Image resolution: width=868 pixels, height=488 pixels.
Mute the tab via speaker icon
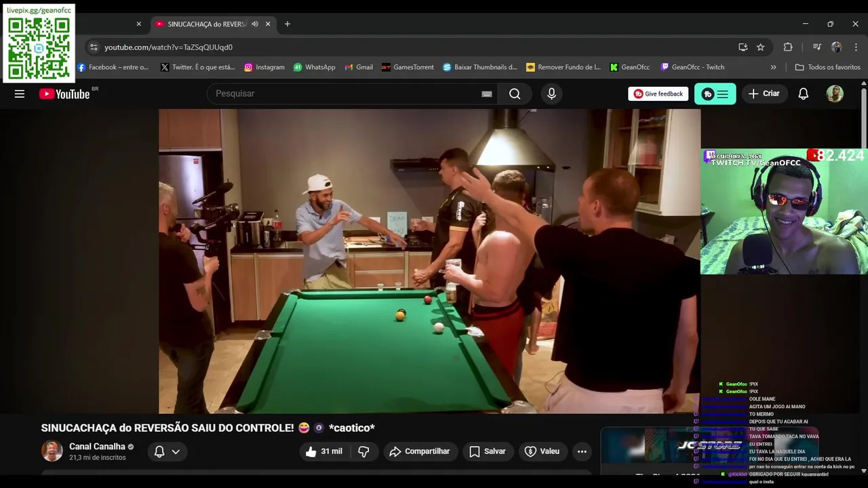pos(255,24)
